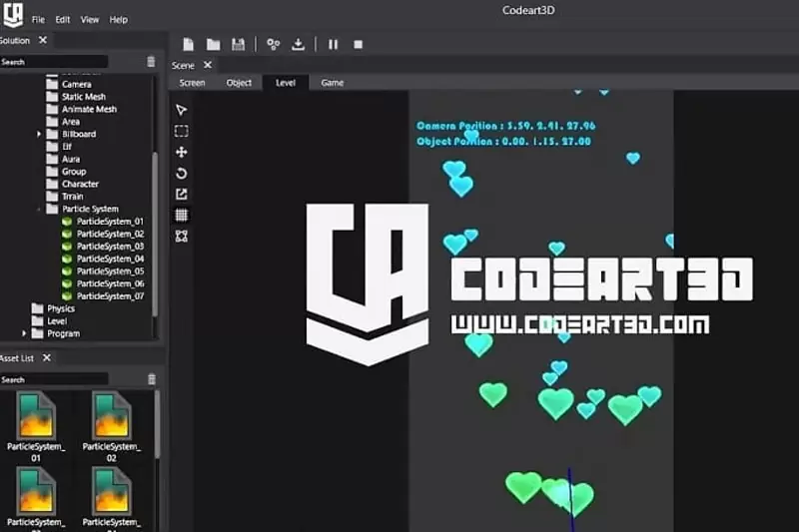The height and width of the screenshot is (532, 799).
Task: Select the Animate Mesh folder
Action: pyautogui.click(x=82, y=109)
